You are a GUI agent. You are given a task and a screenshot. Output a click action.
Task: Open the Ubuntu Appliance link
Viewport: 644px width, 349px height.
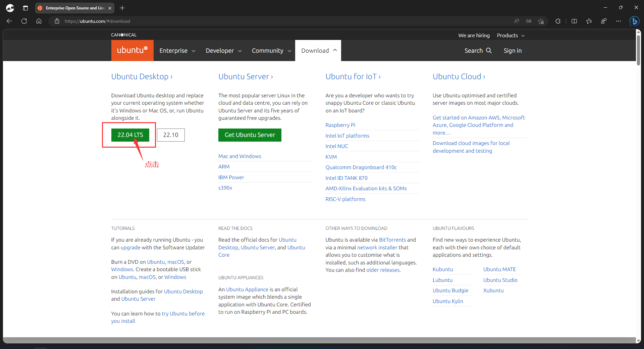click(x=247, y=290)
